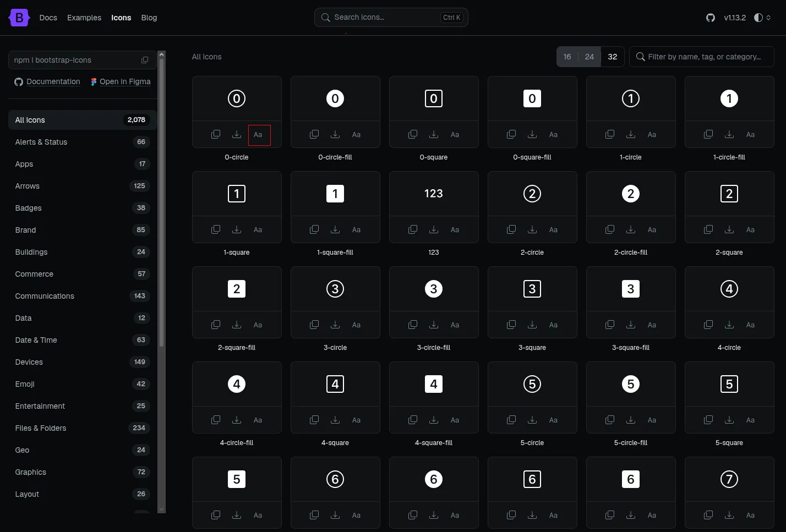Image resolution: width=786 pixels, height=532 pixels.
Task: Select the Icons nav item
Action: [x=121, y=18]
